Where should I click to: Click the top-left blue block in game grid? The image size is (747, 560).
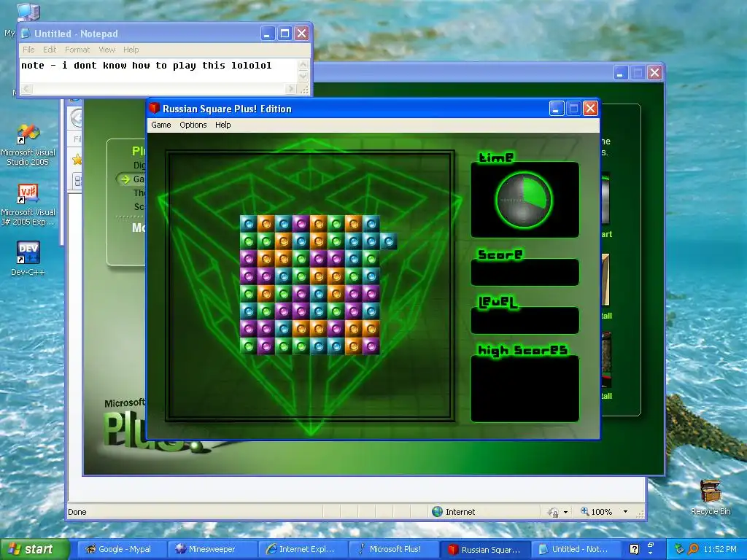click(249, 224)
